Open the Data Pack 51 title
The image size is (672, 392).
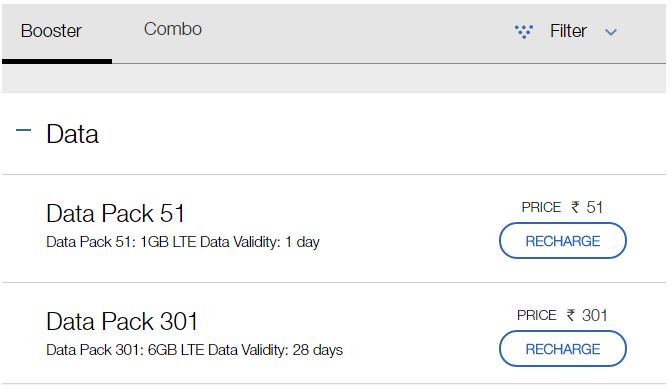(115, 213)
